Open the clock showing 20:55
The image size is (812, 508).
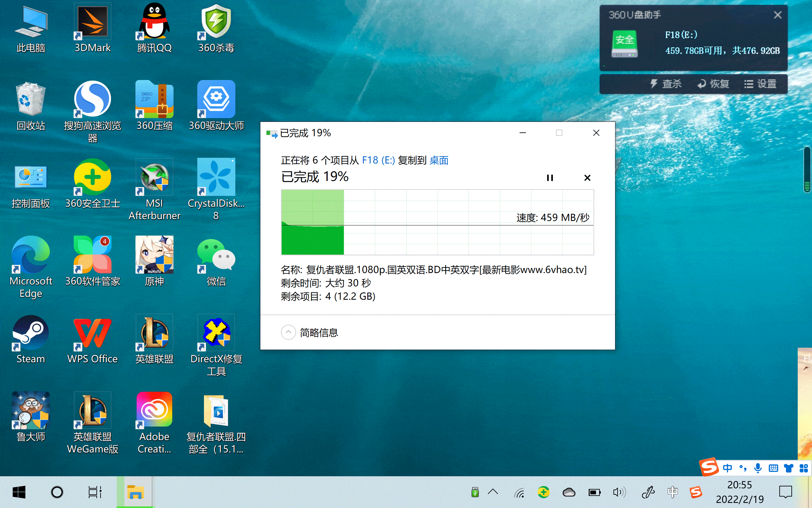coord(740,492)
